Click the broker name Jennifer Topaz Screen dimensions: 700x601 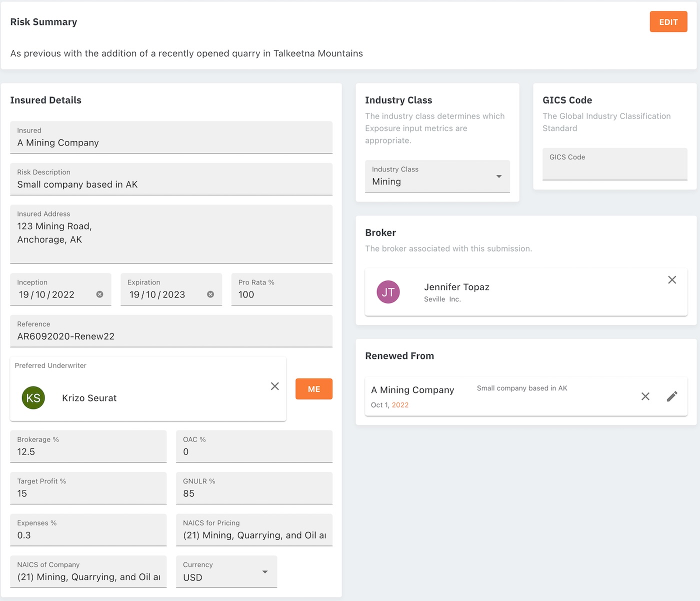[x=457, y=287]
